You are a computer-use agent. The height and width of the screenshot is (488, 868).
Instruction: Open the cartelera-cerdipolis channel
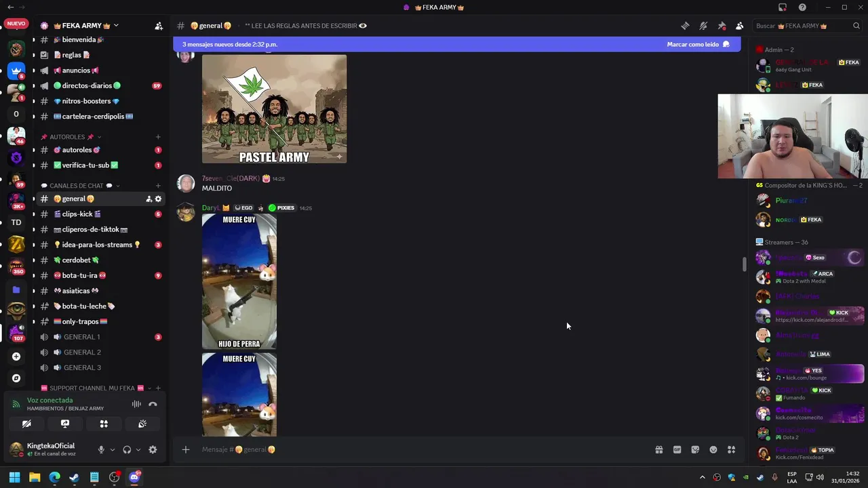(100, 117)
